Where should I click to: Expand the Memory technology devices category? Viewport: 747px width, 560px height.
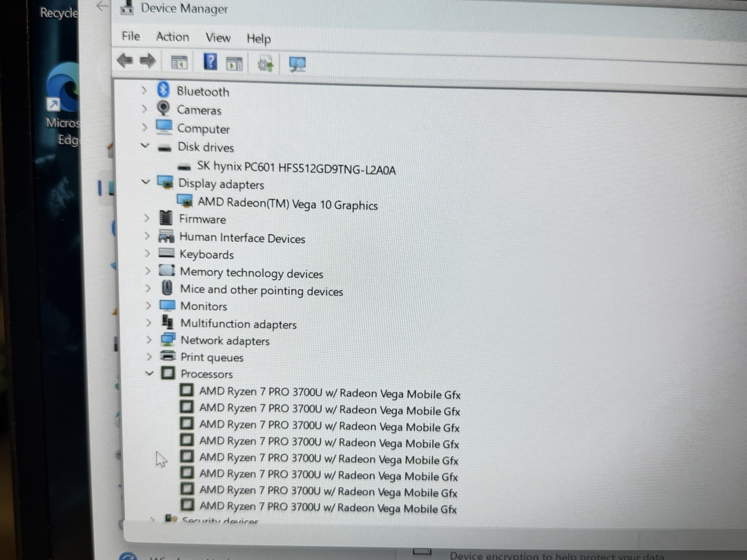pos(148,271)
